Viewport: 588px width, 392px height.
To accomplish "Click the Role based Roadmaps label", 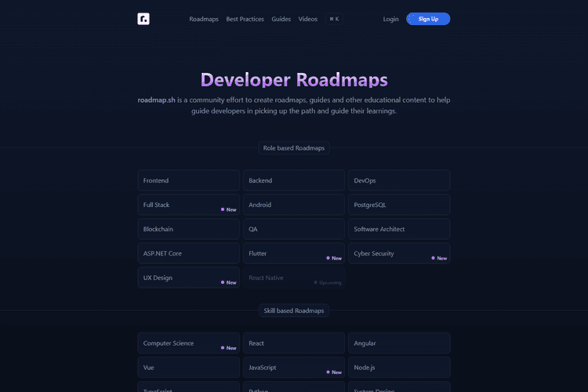I will pyautogui.click(x=294, y=148).
